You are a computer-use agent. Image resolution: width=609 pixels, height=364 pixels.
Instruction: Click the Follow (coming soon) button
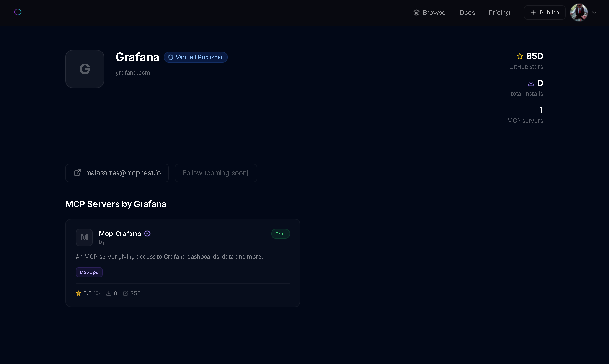(216, 173)
